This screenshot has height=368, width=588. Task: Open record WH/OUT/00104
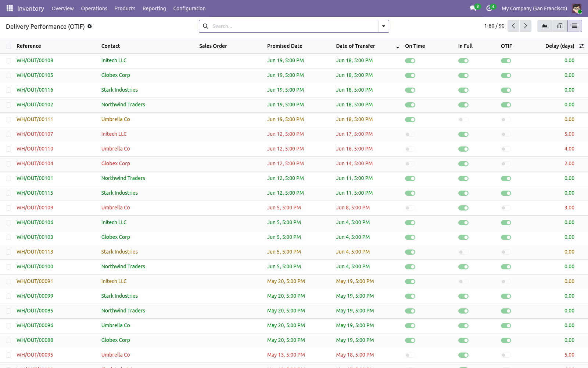(x=35, y=163)
